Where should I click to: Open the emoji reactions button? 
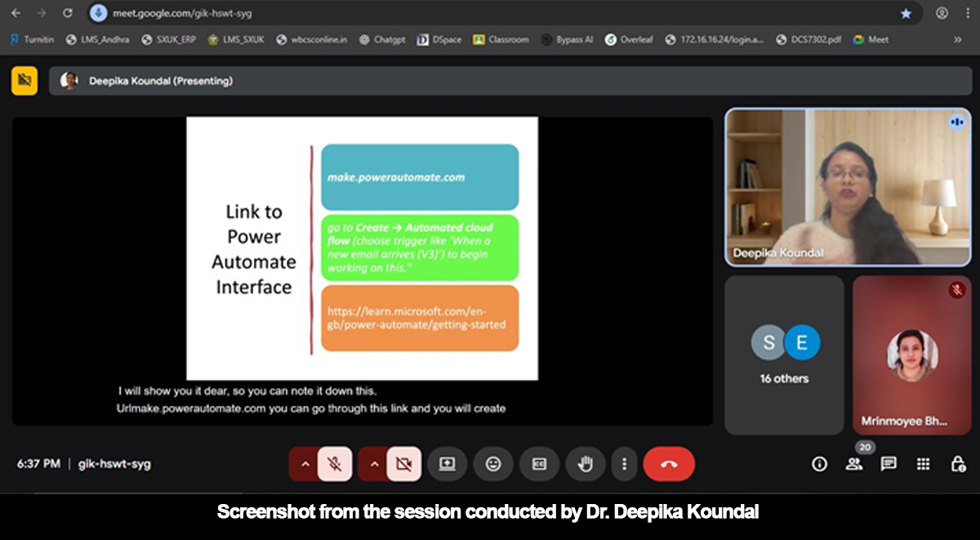click(493, 464)
